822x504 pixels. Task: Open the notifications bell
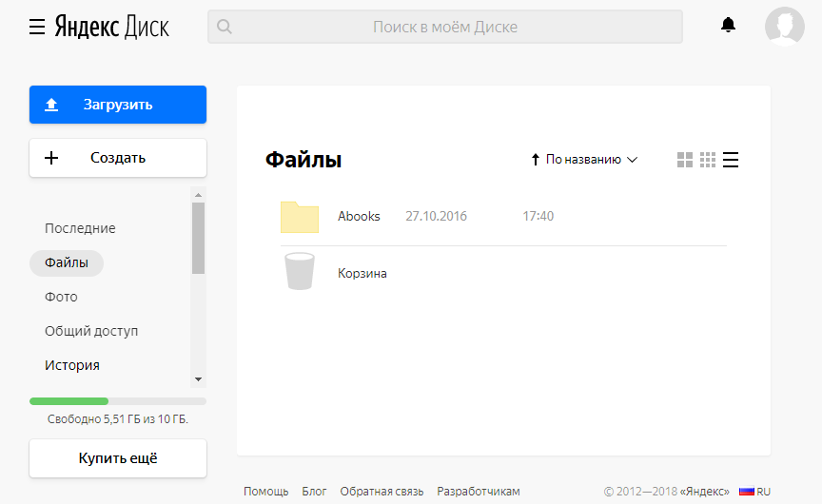728,25
